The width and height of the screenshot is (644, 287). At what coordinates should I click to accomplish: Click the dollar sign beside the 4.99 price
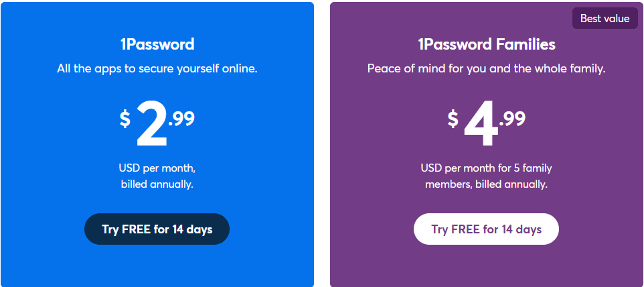(453, 119)
